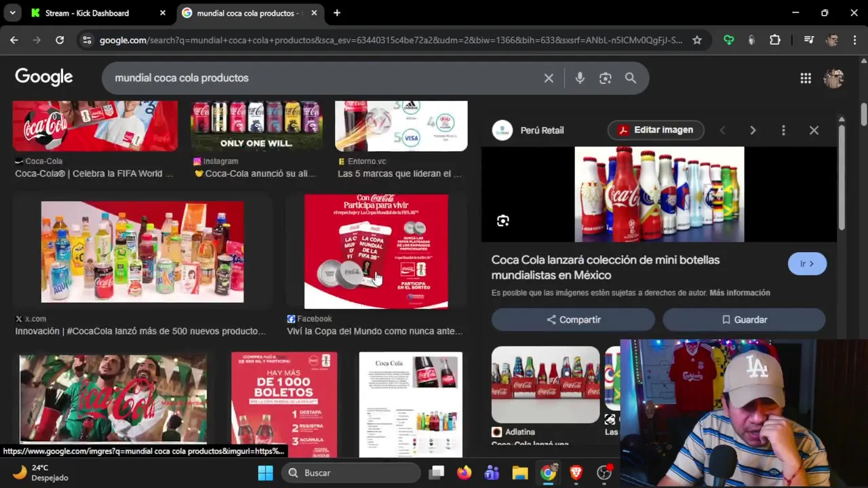
Task: Open the Google logo homepage
Action: [44, 77]
